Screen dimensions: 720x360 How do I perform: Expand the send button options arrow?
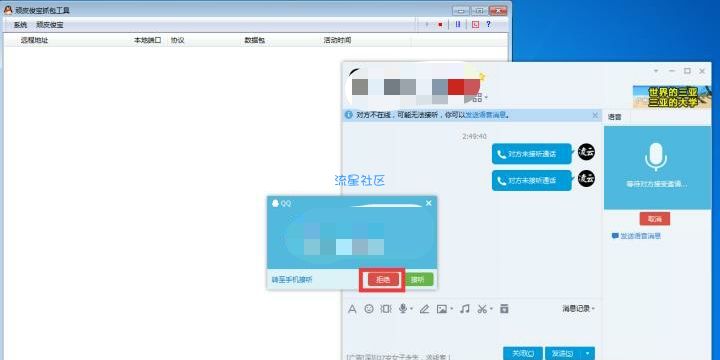(587, 354)
